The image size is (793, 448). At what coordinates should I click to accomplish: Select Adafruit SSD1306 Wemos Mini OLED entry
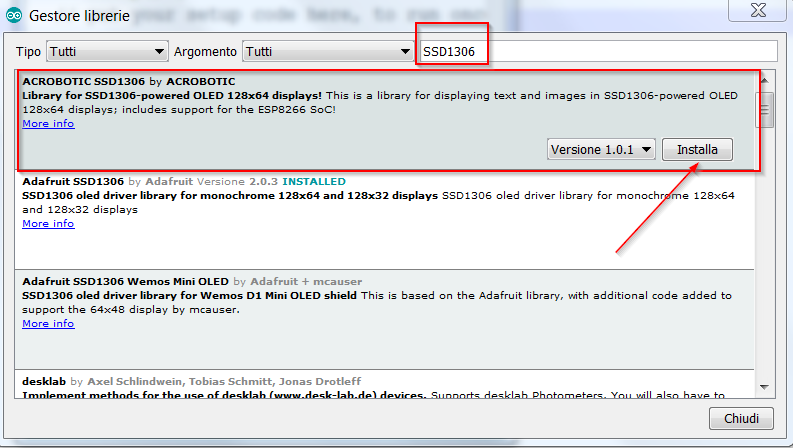tap(124, 282)
